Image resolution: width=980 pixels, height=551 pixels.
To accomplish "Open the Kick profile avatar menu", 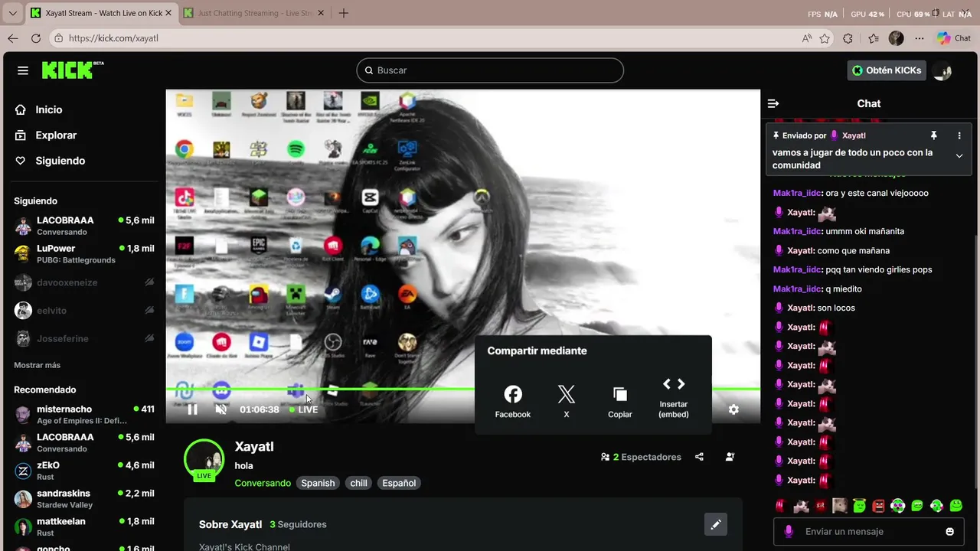I will (942, 70).
